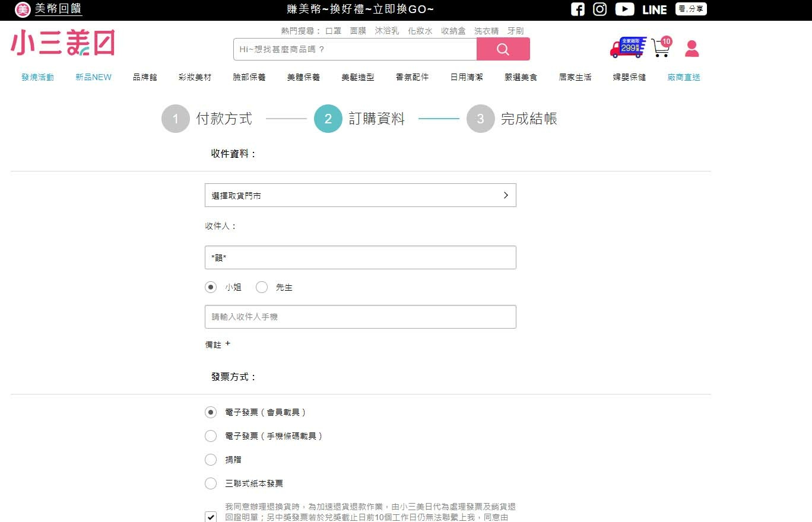Open the 日用清潔 menu
The height and width of the screenshot is (522, 812).
click(467, 77)
